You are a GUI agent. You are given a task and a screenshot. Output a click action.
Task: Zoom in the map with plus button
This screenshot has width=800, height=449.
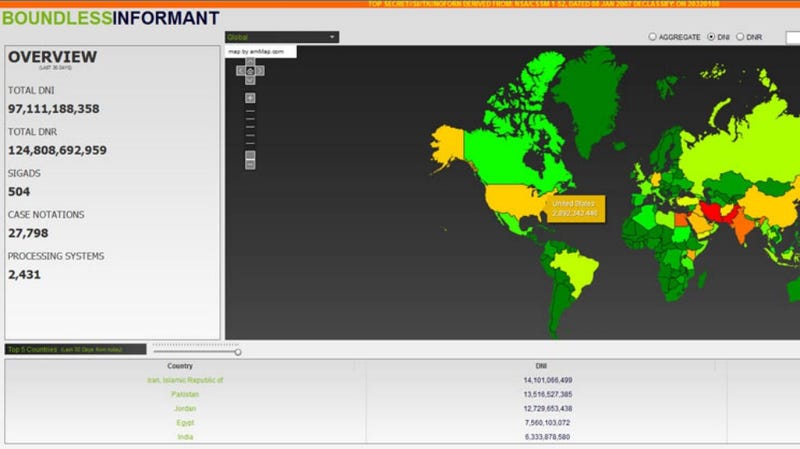250,98
